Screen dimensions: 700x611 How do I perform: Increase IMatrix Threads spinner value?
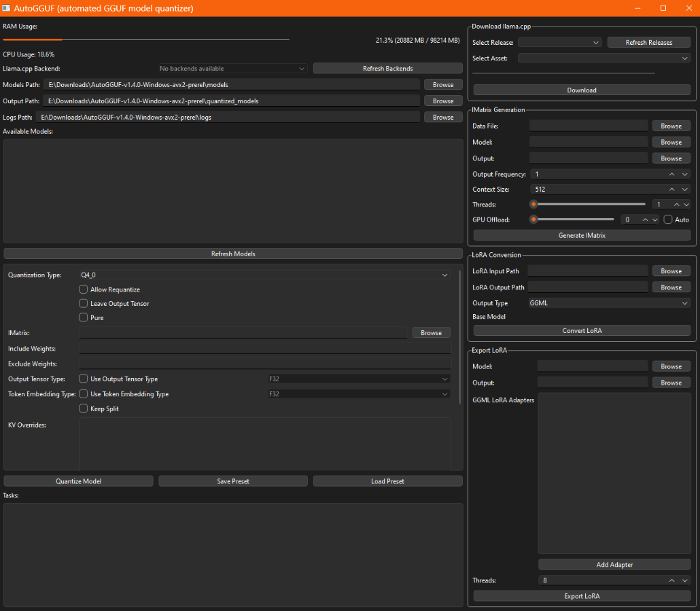[x=677, y=205]
